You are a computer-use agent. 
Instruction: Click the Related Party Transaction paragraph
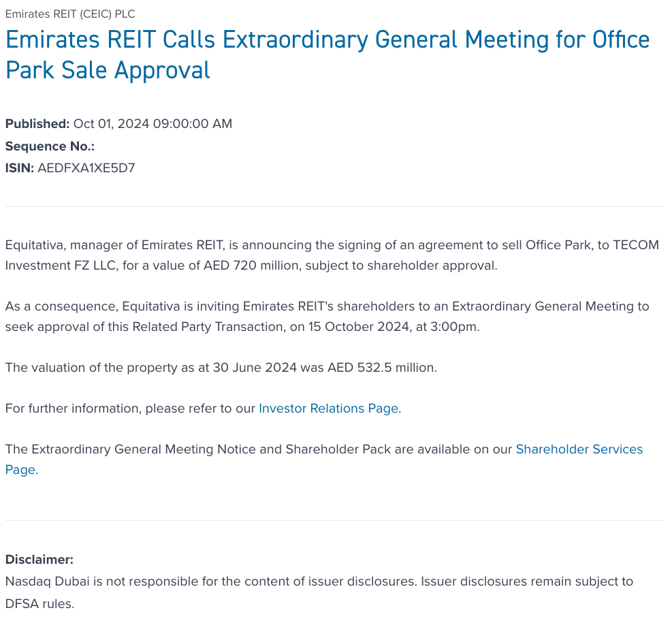point(327,317)
